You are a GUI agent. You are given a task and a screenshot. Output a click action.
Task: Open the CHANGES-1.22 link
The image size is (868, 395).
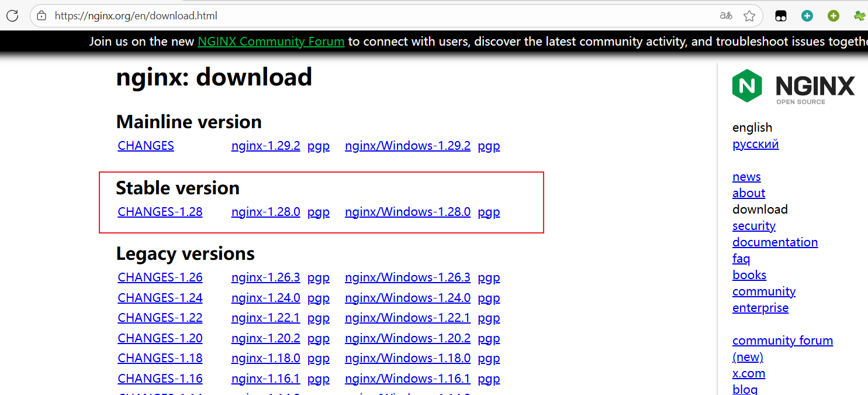coord(160,318)
